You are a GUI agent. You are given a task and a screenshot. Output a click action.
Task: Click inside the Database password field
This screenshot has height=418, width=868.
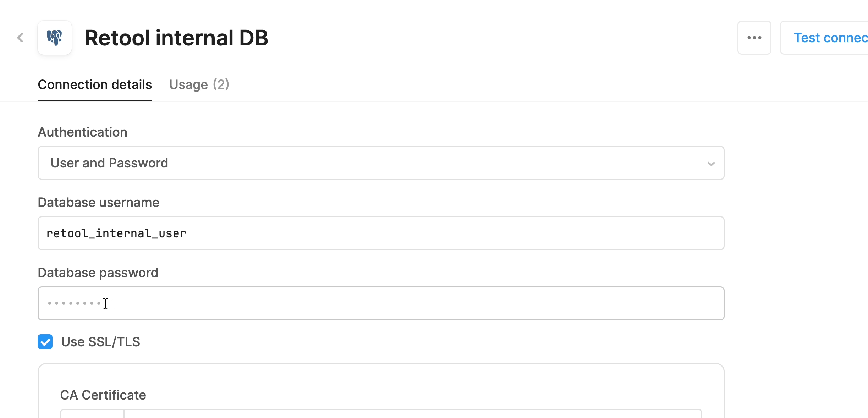[381, 303]
